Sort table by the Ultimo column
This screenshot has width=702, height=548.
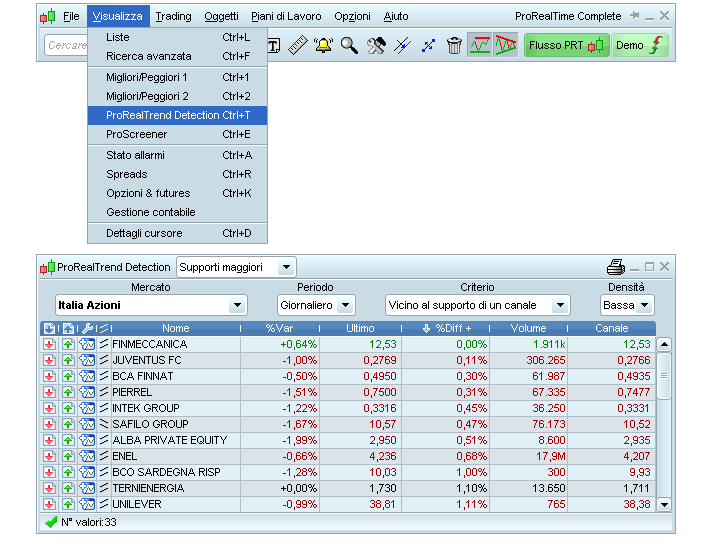[360, 329]
